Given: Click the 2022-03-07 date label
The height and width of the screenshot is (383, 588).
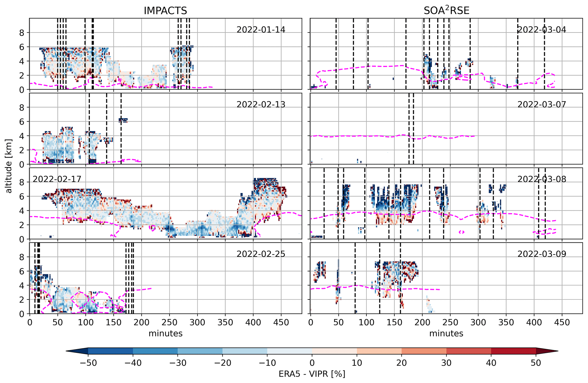Looking at the screenshot, I should click(541, 105).
